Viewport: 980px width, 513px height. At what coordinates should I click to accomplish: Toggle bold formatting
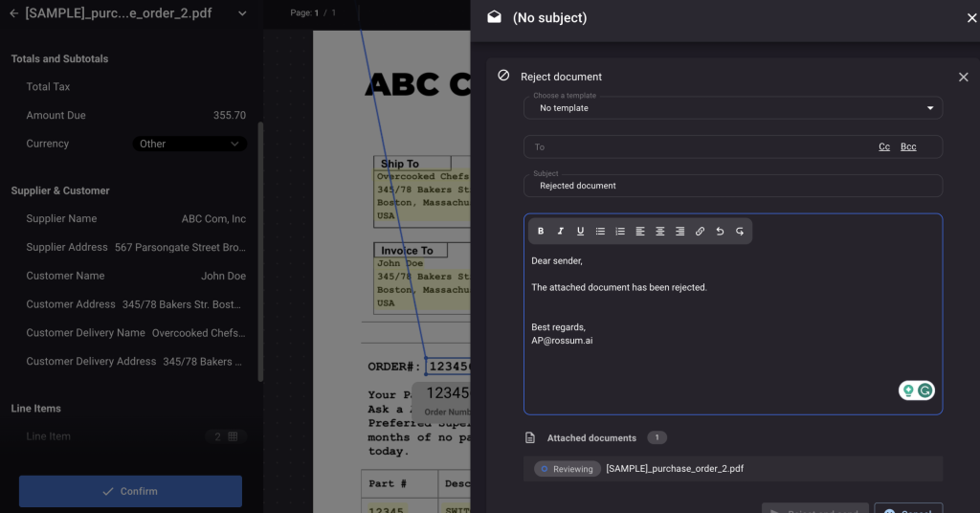pos(541,232)
